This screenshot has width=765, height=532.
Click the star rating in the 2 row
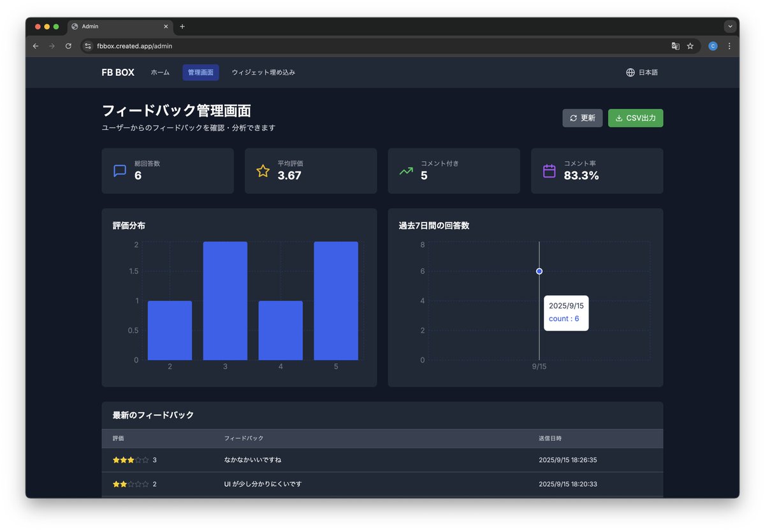coord(131,484)
